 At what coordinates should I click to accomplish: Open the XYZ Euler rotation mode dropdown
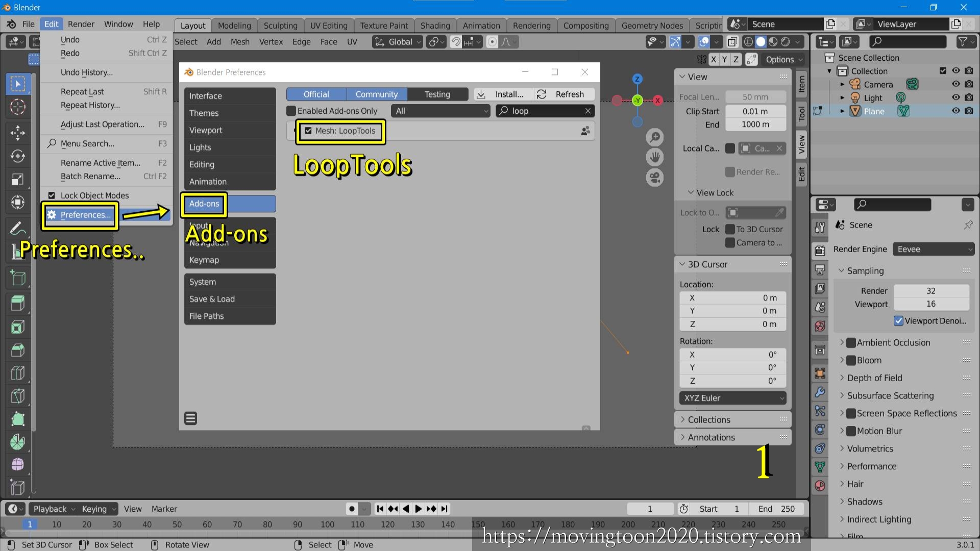pyautogui.click(x=732, y=398)
